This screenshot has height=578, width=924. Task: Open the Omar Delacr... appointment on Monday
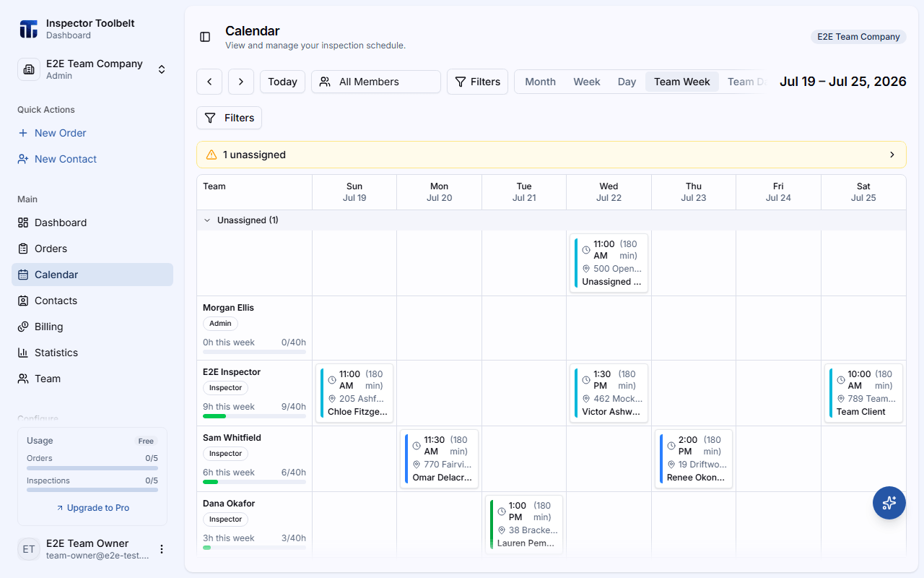(439, 459)
